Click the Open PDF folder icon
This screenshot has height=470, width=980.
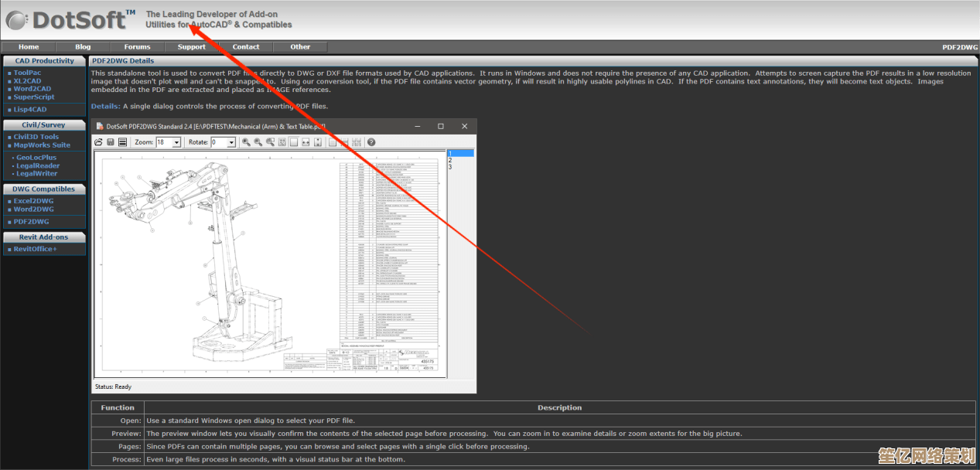98,142
